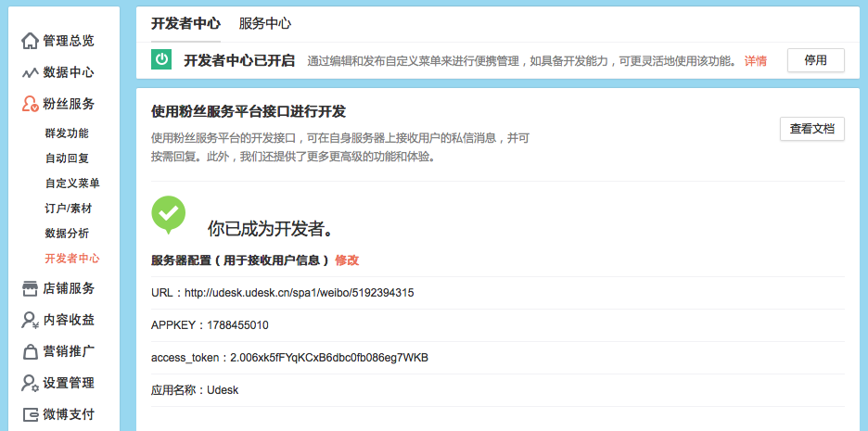Click the fans icon beside 粉丝服务
This screenshot has height=431, width=868.
click(31, 104)
